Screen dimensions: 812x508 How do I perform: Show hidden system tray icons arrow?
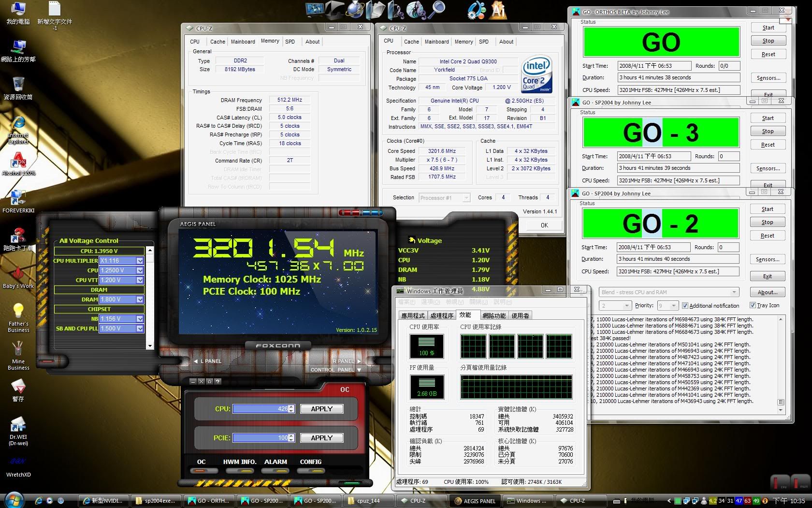669,501
